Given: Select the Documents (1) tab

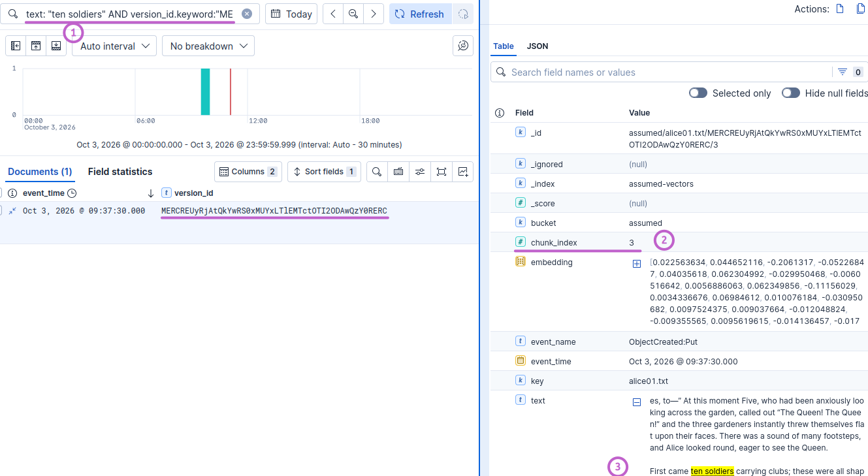Looking at the screenshot, I should click(x=40, y=172).
